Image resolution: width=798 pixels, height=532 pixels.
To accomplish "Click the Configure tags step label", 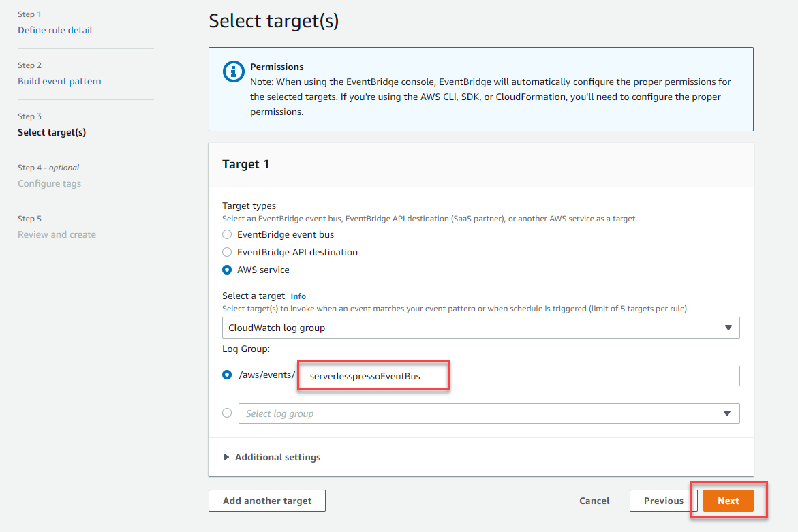I will pyautogui.click(x=49, y=184).
